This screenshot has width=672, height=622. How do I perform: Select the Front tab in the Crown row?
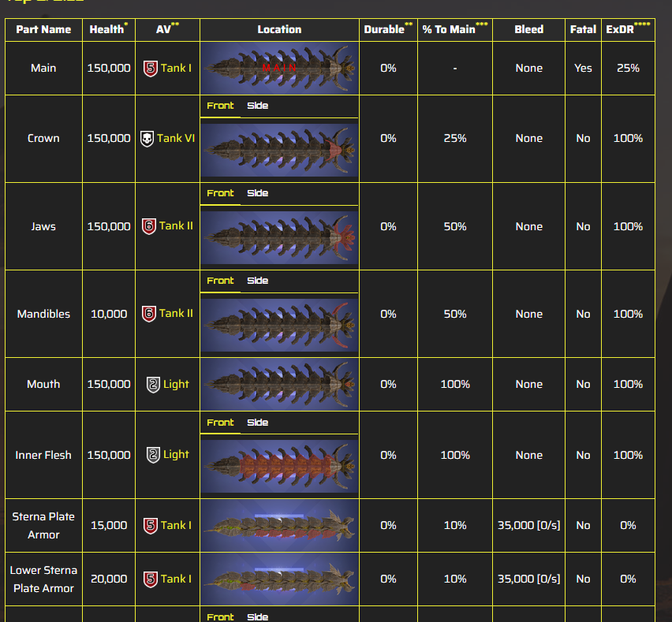[220, 106]
